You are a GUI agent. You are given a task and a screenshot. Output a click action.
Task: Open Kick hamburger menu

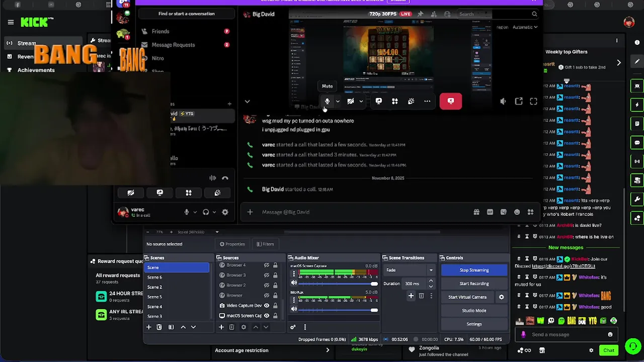click(11, 22)
